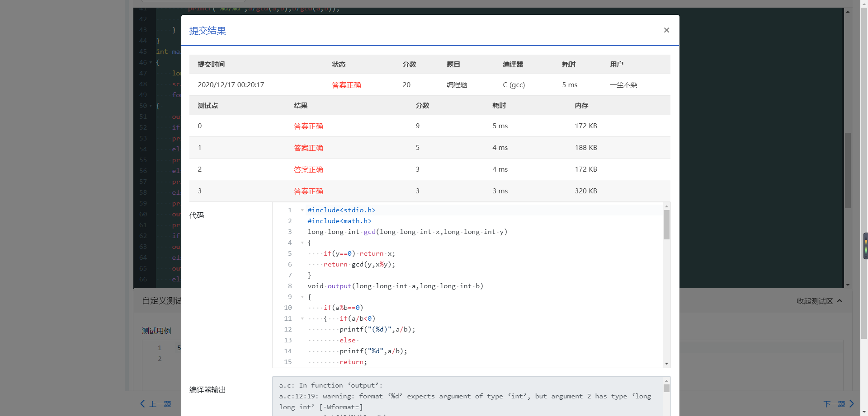Collapse output function body at line 9
This screenshot has width=868, height=416.
point(302,297)
